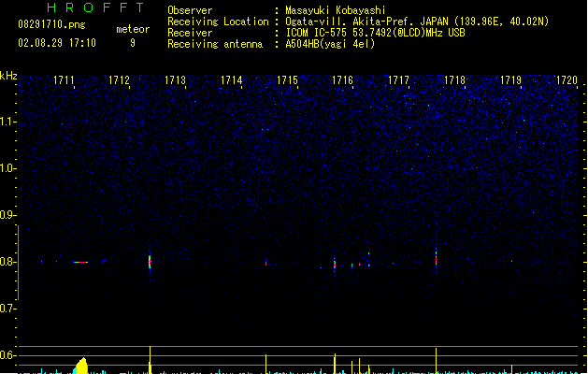Viewport: 588px width, 374px height.
Task: Click the kHz axis unit label
Action: (x=8, y=76)
